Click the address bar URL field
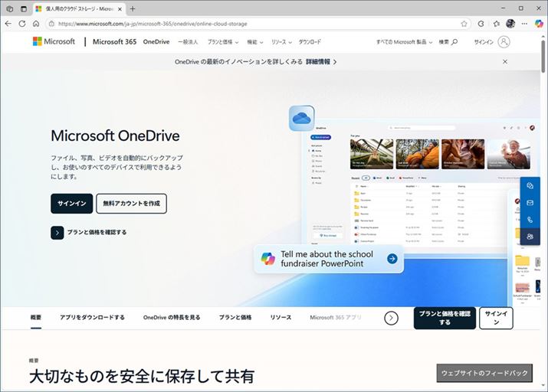The height and width of the screenshot is (392, 548). [257, 24]
